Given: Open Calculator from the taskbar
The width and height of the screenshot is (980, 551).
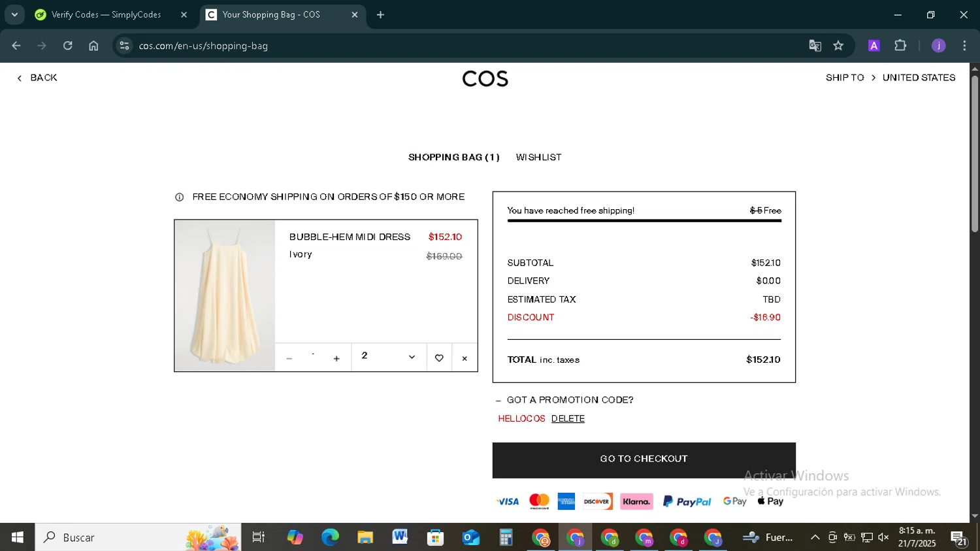Looking at the screenshot, I should 506,537.
